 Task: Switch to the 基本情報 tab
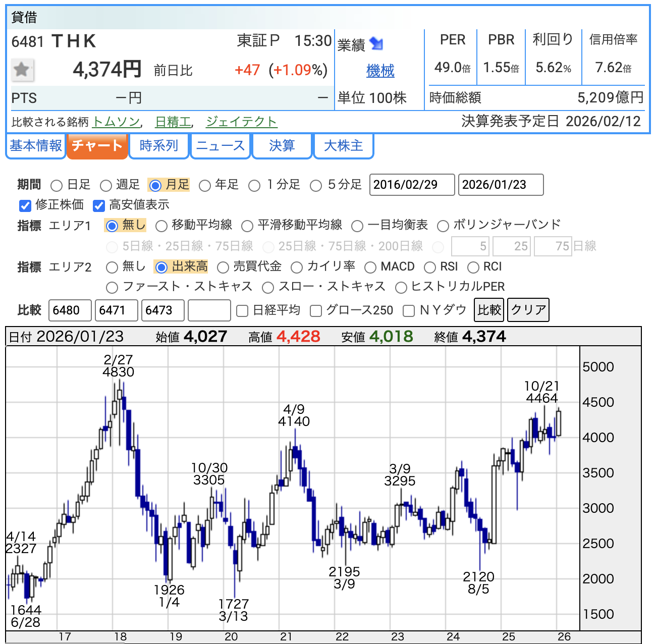[x=36, y=146]
